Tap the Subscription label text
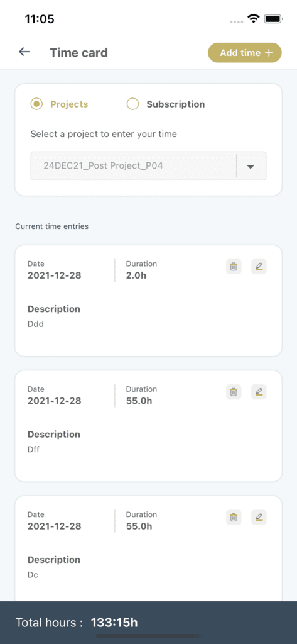 [176, 104]
